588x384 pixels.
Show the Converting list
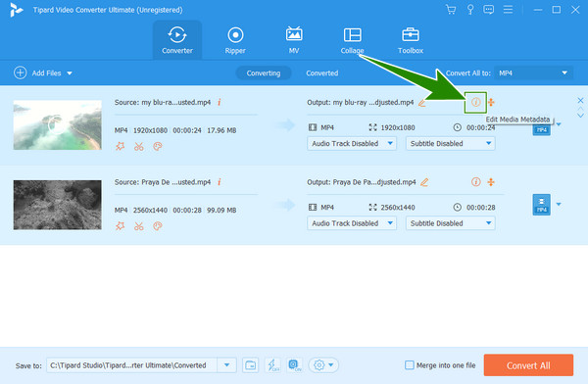click(x=264, y=73)
